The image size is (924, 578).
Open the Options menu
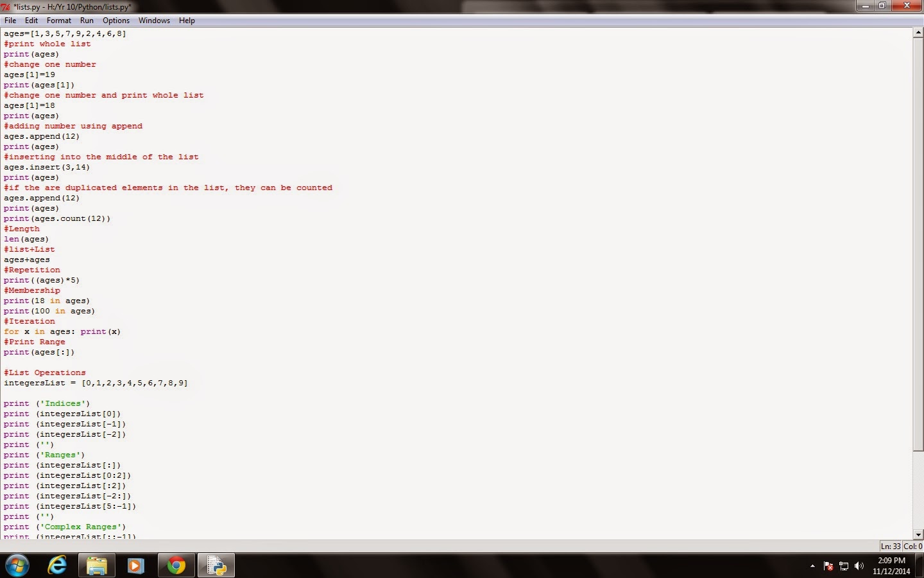116,21
